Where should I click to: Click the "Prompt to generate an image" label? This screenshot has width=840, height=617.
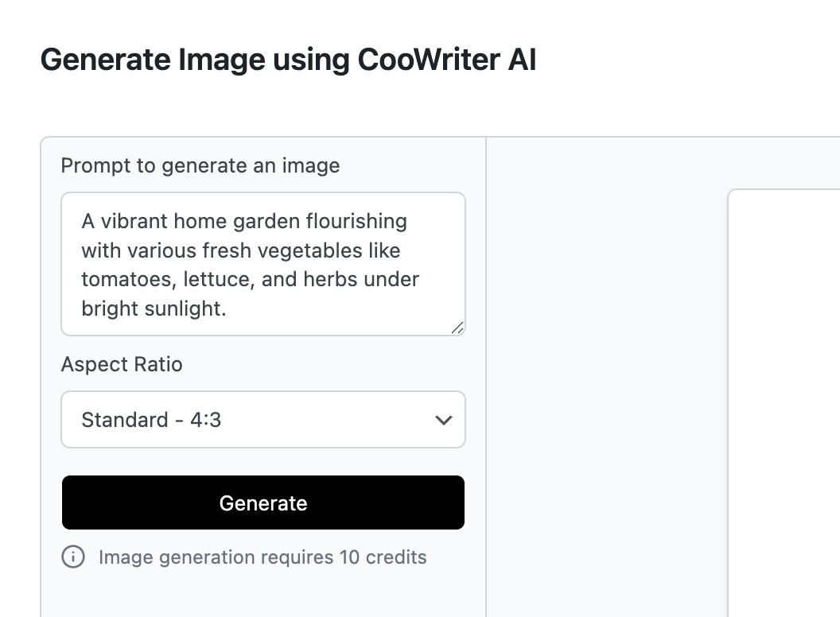click(200, 165)
